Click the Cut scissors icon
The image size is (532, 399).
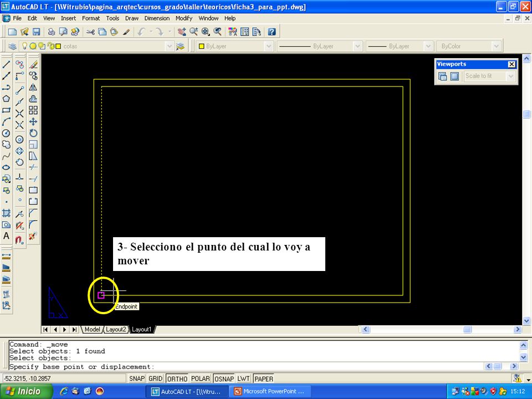(90, 32)
